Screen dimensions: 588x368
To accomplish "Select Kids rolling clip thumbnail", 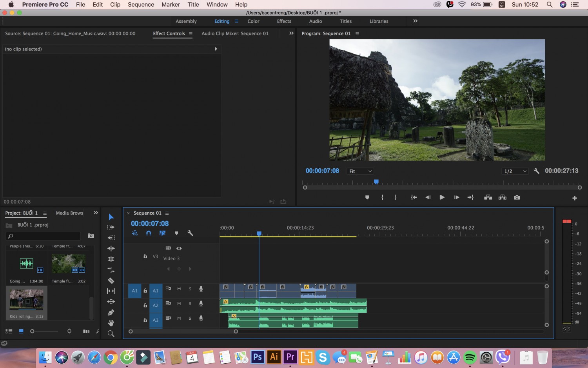I will coord(27,300).
